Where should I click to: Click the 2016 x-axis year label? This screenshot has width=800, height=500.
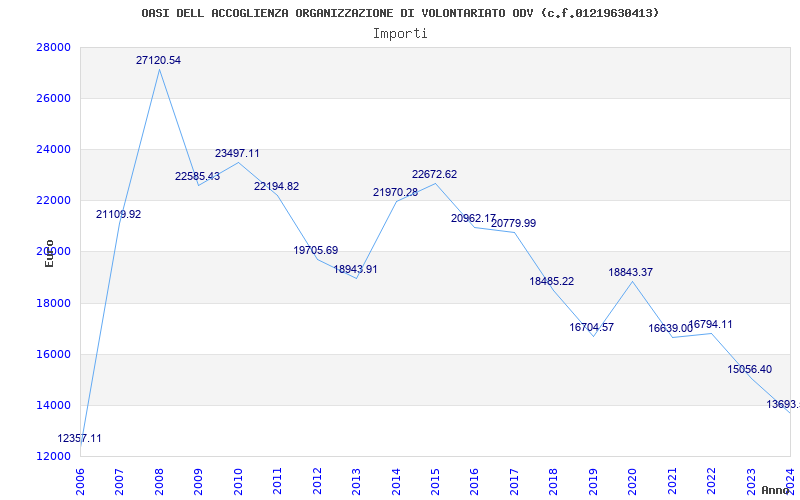tap(474, 481)
